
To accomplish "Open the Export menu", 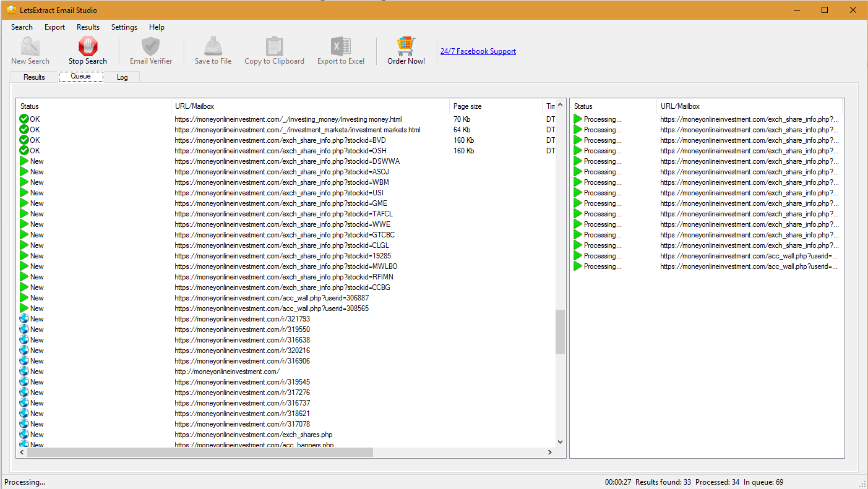I will pos(54,27).
